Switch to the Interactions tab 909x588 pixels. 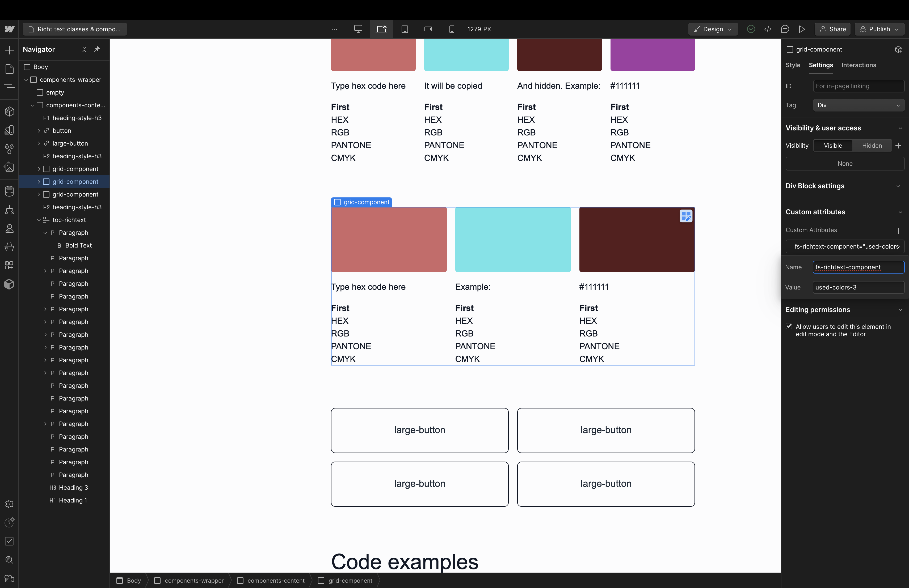(x=858, y=65)
